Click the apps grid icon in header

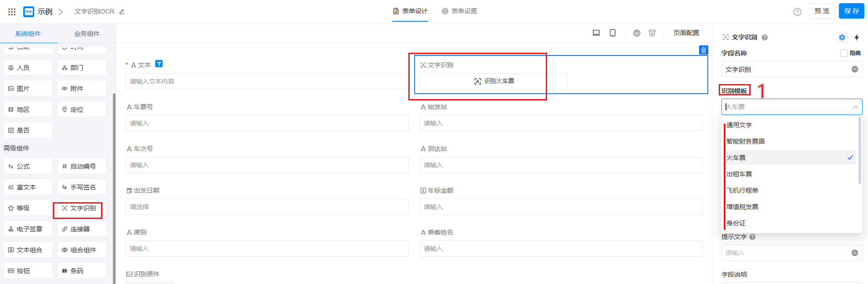[12, 12]
